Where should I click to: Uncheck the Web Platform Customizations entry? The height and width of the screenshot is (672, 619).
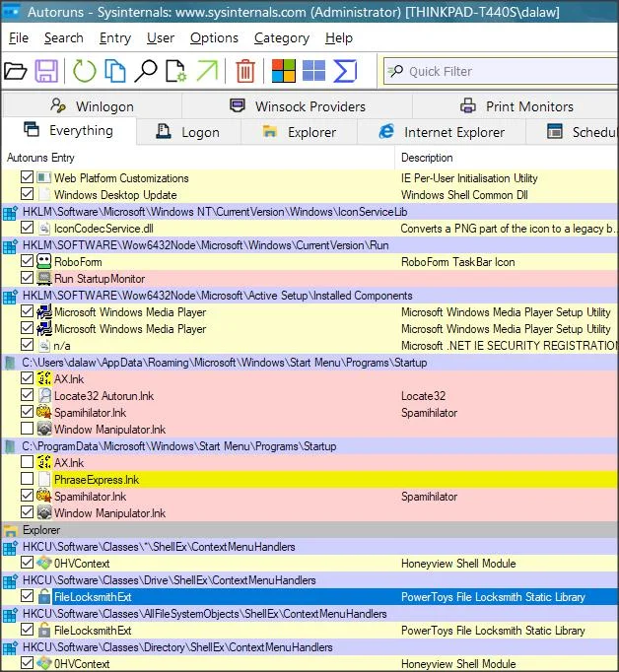coord(27,177)
